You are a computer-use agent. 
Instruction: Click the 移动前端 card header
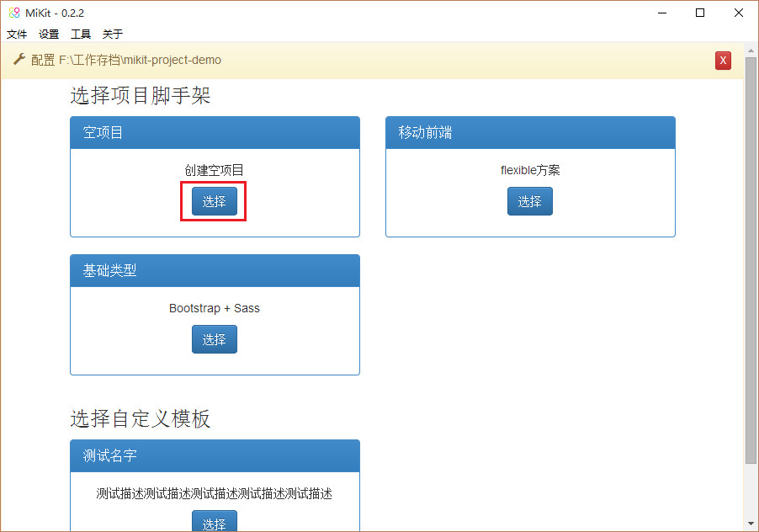click(x=530, y=133)
